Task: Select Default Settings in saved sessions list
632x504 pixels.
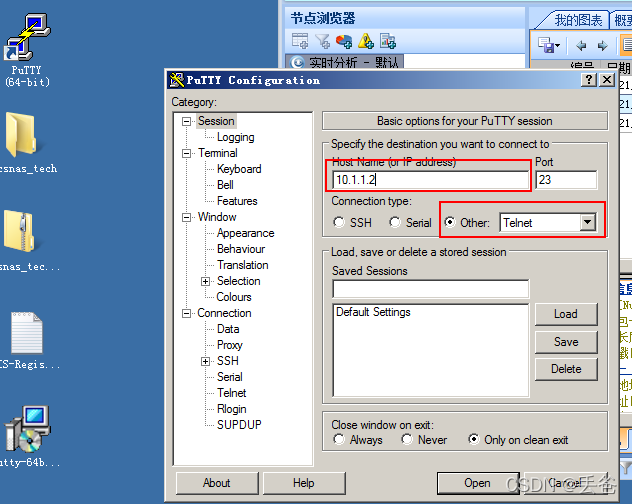Action: pyautogui.click(x=373, y=312)
